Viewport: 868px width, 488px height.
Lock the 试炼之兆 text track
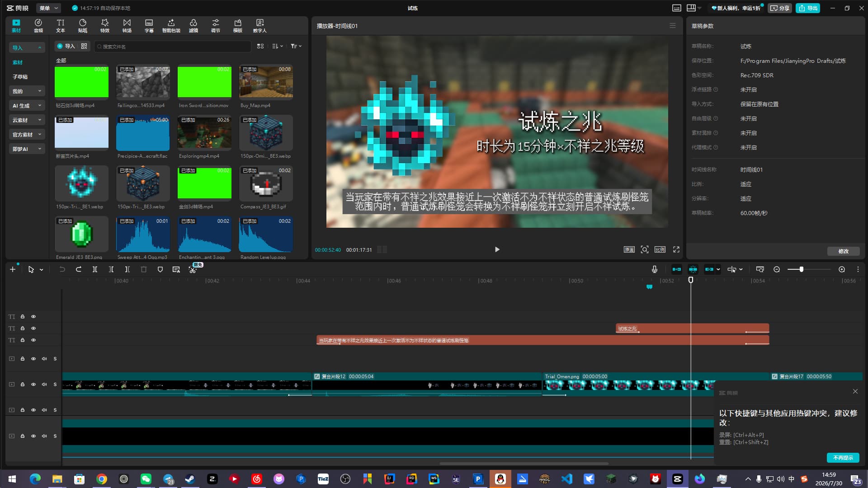coord(22,328)
